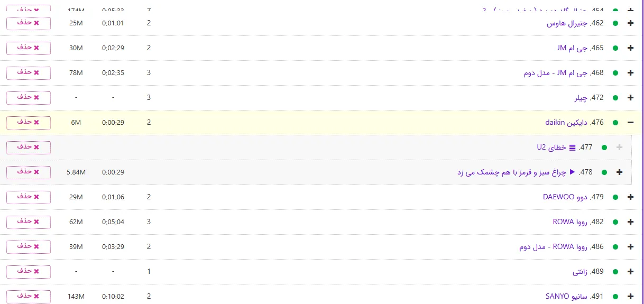Image resolution: width=644 pixels, height=304 pixels.
Task: Click plus icon beside 479 دوو DAEWOO
Action: [x=630, y=197]
